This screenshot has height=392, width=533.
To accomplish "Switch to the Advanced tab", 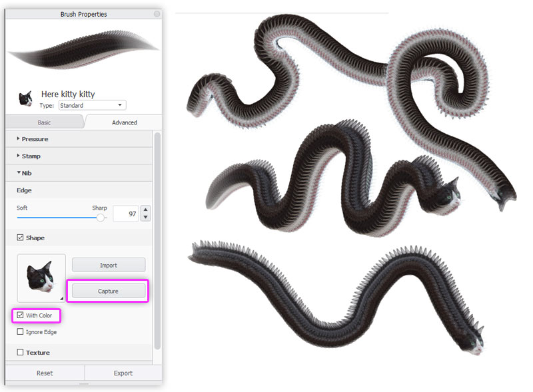I will click(125, 122).
